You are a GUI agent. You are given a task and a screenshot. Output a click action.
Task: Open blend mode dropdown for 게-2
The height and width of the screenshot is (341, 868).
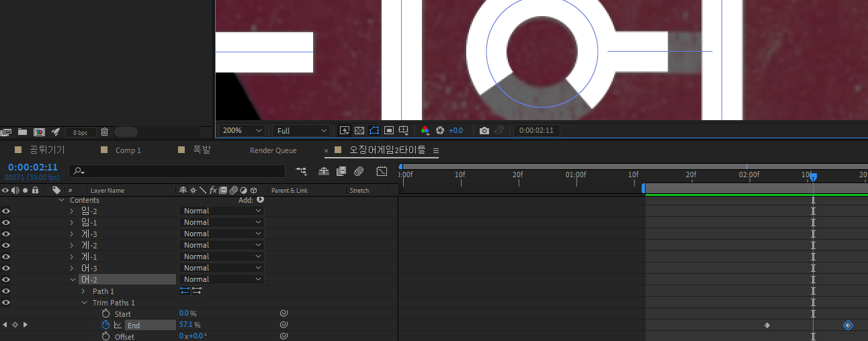tap(222, 245)
